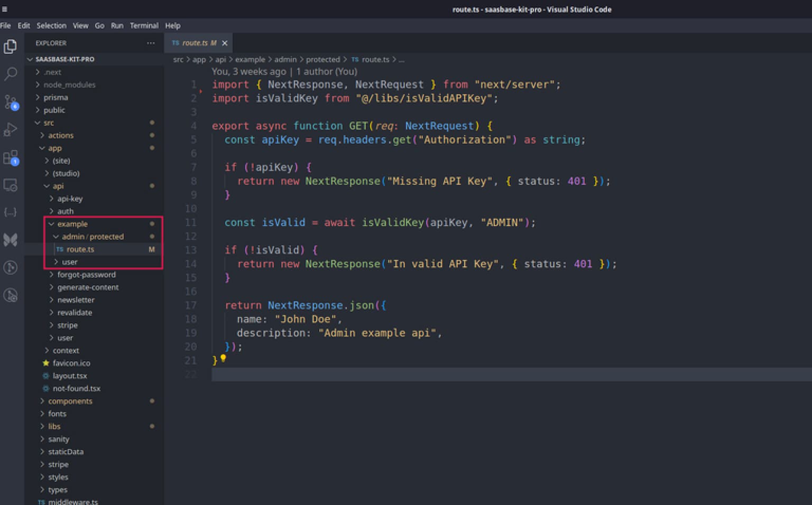This screenshot has height=505, width=812.
Task: Click the admin breadcrumb in path bar
Action: coord(285,60)
